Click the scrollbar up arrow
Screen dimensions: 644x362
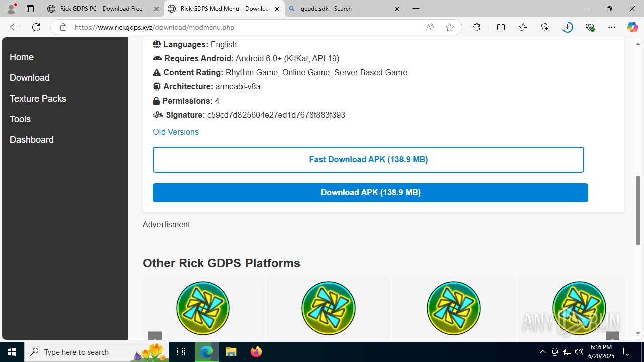pyautogui.click(x=638, y=43)
